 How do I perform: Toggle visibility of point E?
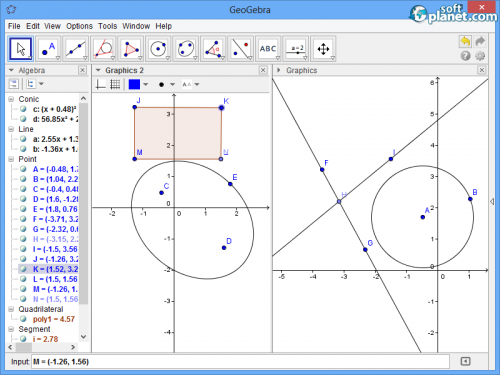point(23,209)
